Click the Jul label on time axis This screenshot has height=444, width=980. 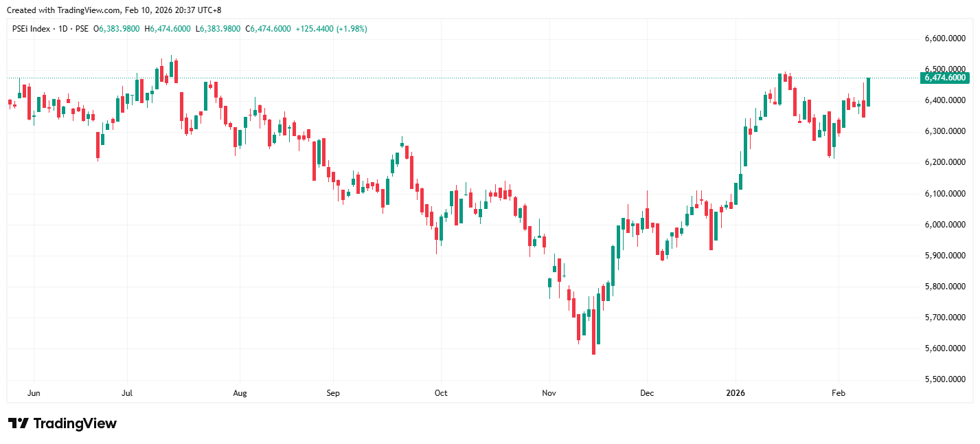coord(126,393)
